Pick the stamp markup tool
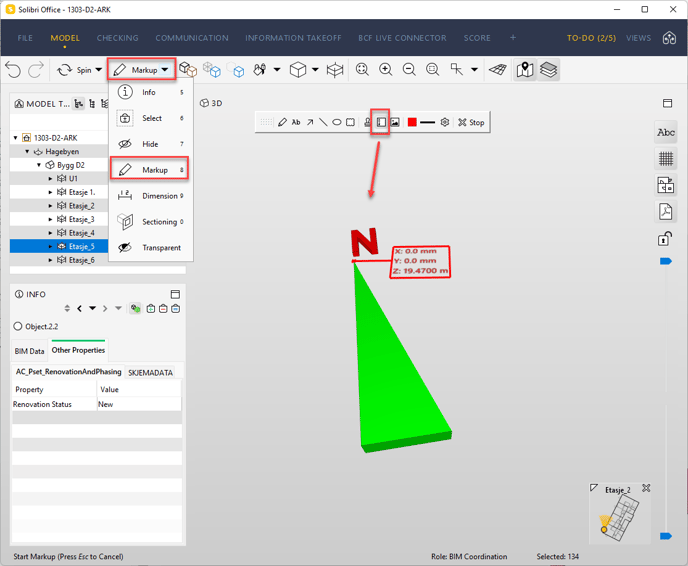Screen dimensions: 688x566 [x=367, y=122]
